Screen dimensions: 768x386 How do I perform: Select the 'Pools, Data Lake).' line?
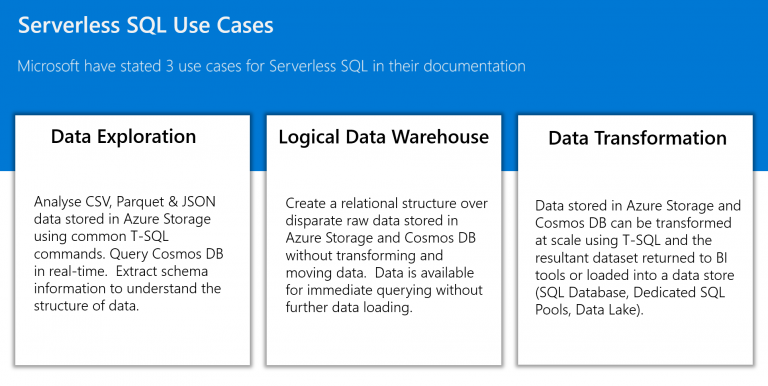pyautogui.click(x=589, y=311)
